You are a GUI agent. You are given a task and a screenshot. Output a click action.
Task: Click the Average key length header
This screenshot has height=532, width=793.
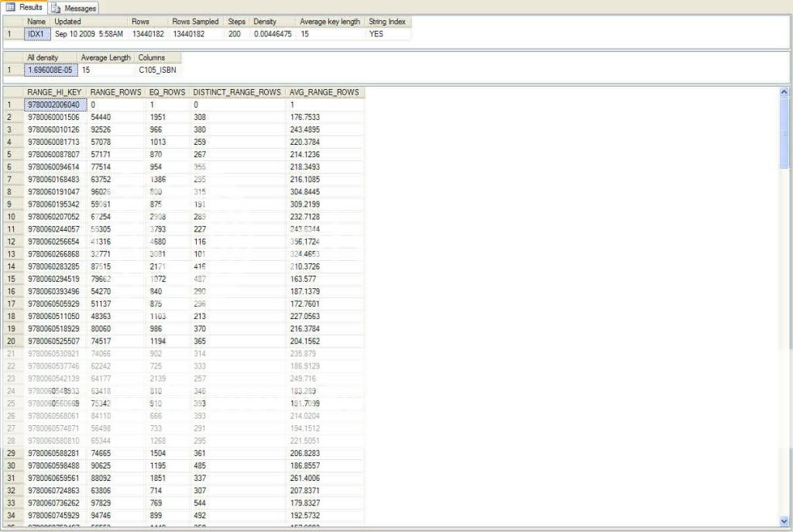(x=330, y=22)
